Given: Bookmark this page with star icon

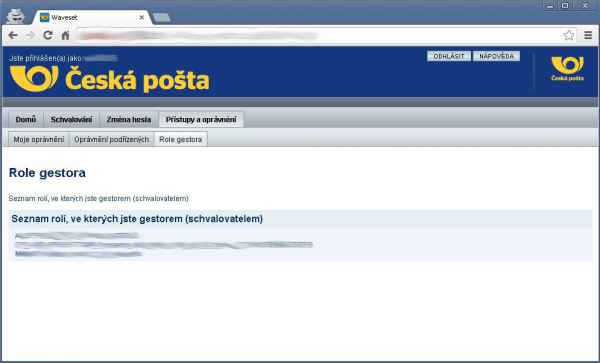Looking at the screenshot, I should [569, 36].
